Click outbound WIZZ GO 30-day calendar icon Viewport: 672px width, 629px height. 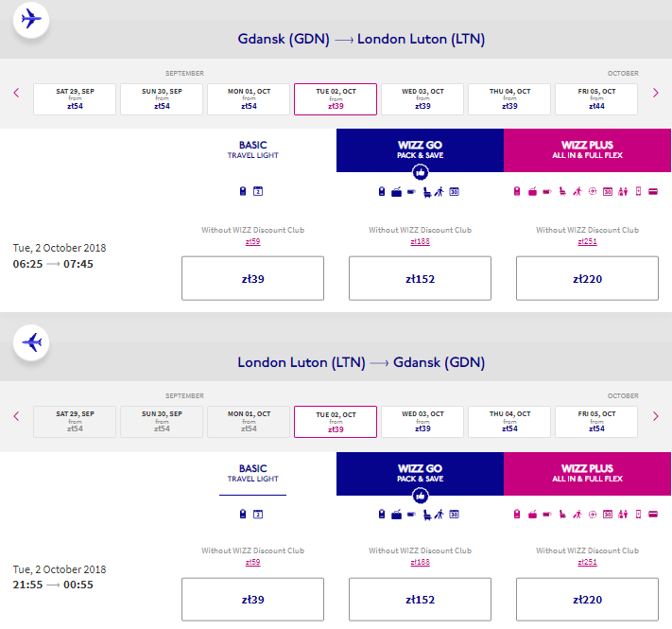click(455, 192)
